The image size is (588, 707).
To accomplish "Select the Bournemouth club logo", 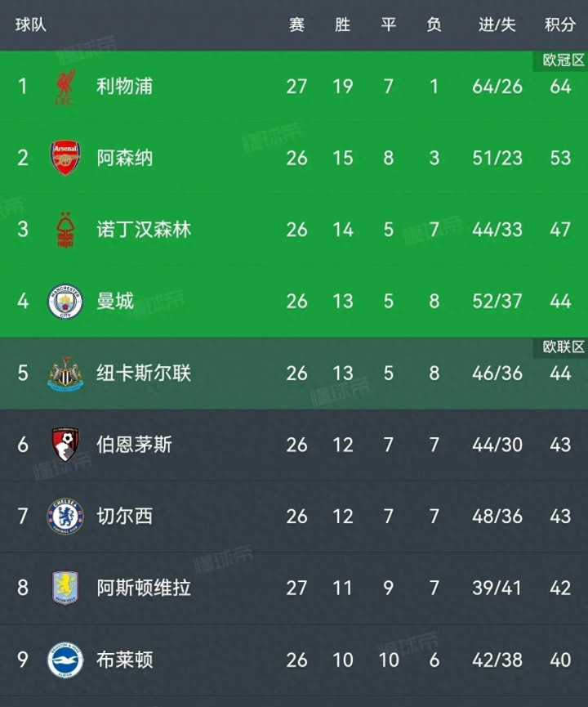I will coord(65,445).
